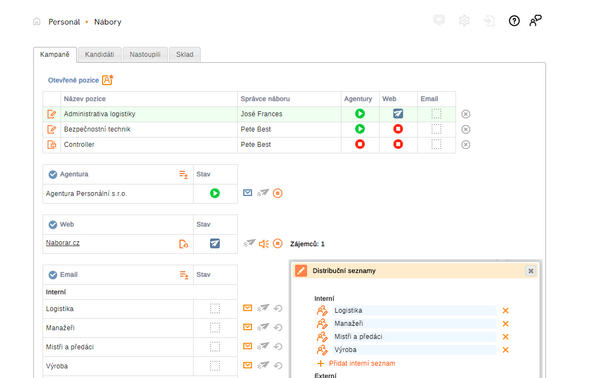
Task: Click the grayed monitor icon in header
Action: tap(439, 20)
